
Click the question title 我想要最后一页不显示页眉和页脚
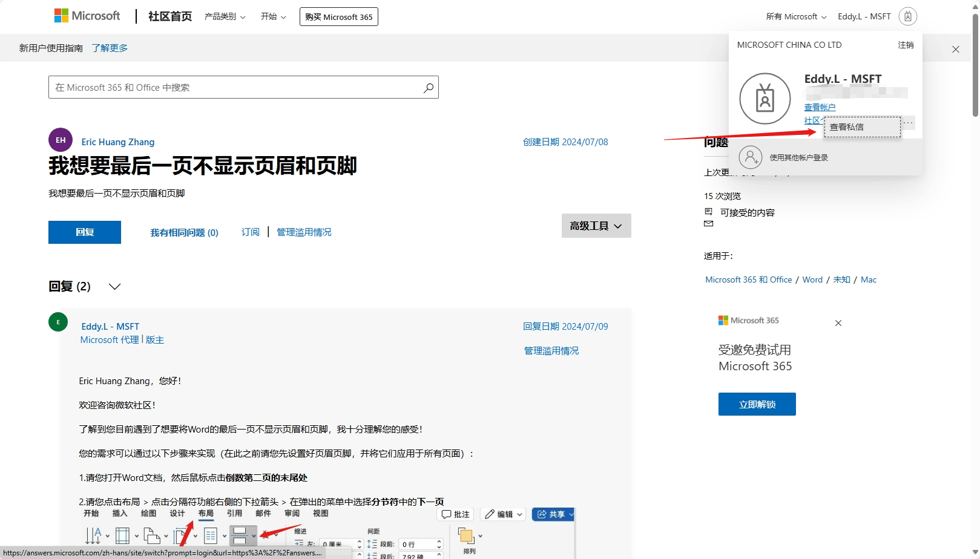coord(203,166)
